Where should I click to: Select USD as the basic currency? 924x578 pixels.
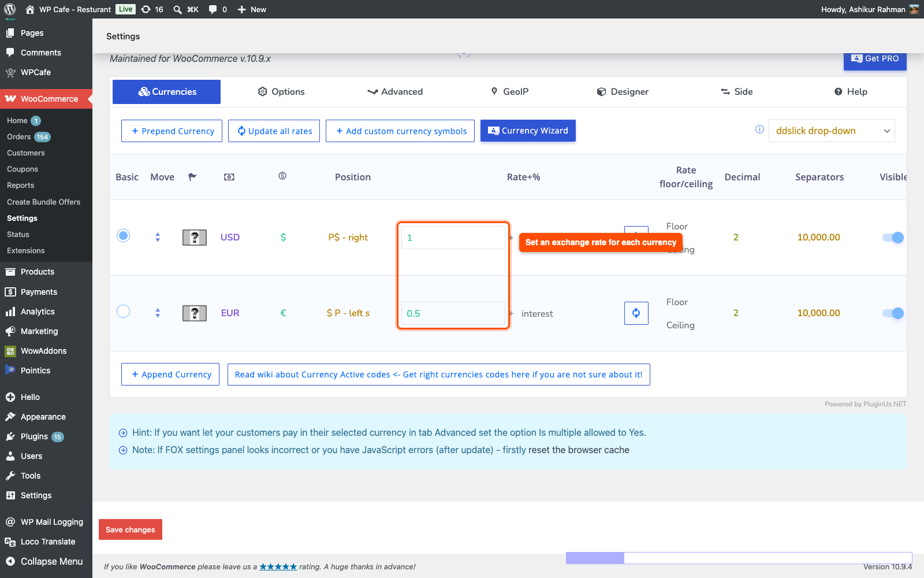(123, 236)
